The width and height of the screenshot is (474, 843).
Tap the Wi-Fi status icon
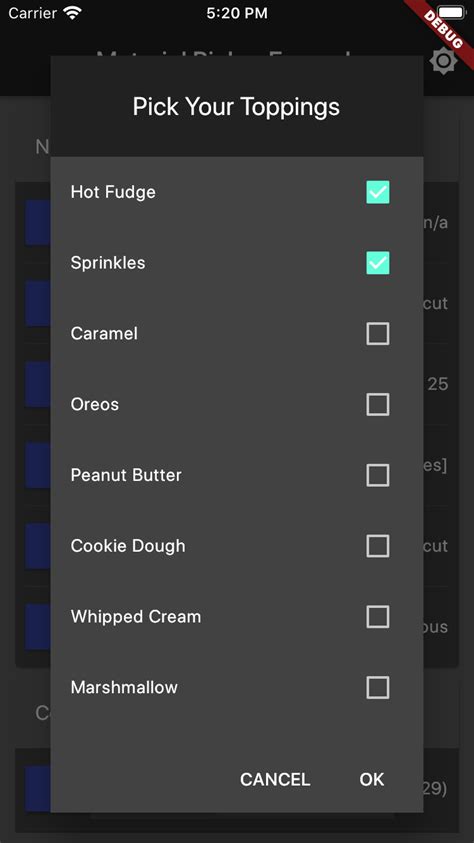tap(72, 13)
